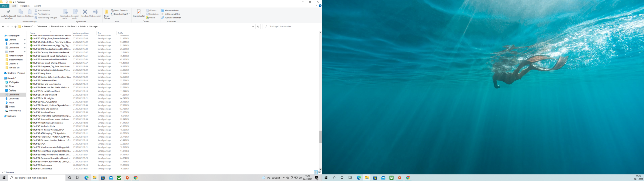Click vertical scrollbar thumb in file list
The image size is (644, 181).
pos(320,137)
